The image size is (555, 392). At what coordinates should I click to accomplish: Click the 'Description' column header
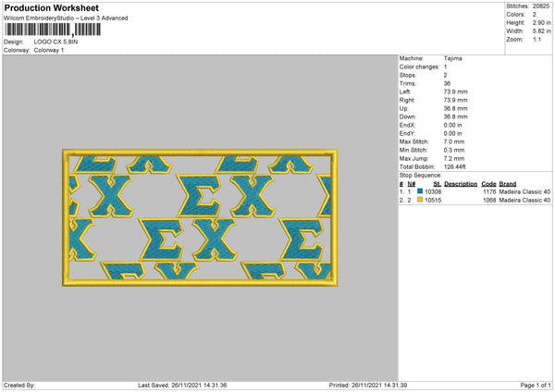tap(461, 184)
